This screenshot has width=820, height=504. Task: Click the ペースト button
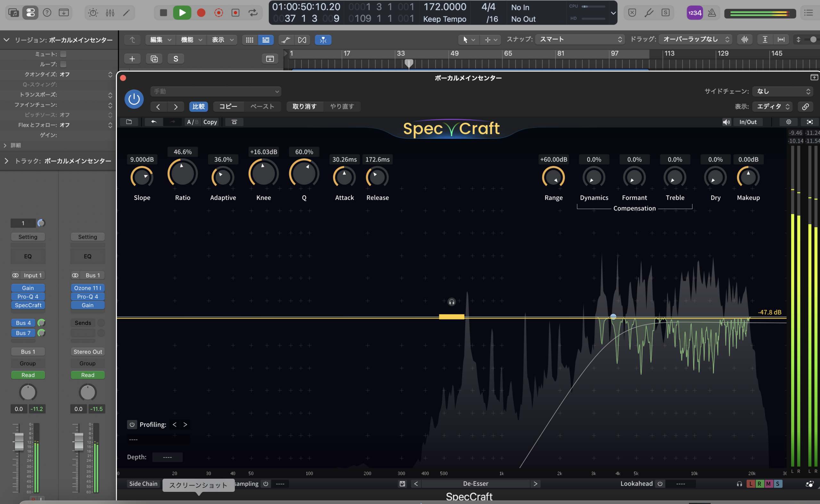(262, 107)
